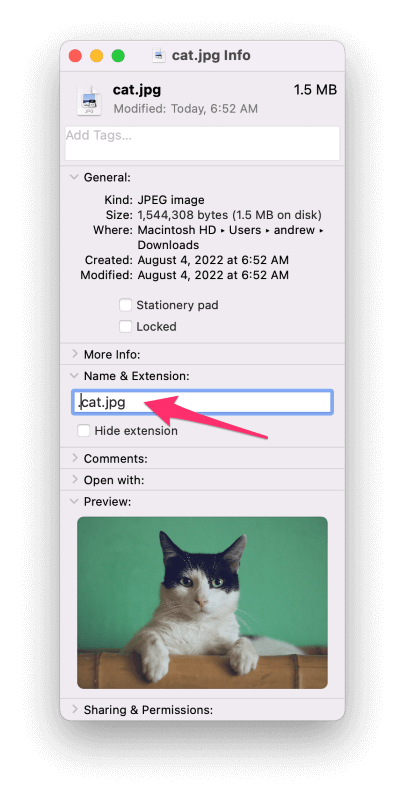Check the Locked checkbox
This screenshot has width=405, height=800.
click(125, 327)
